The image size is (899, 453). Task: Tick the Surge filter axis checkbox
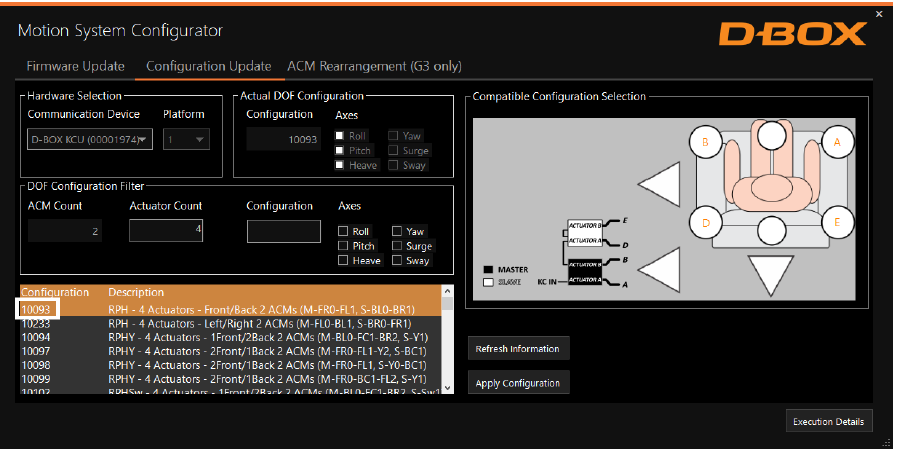coord(398,246)
